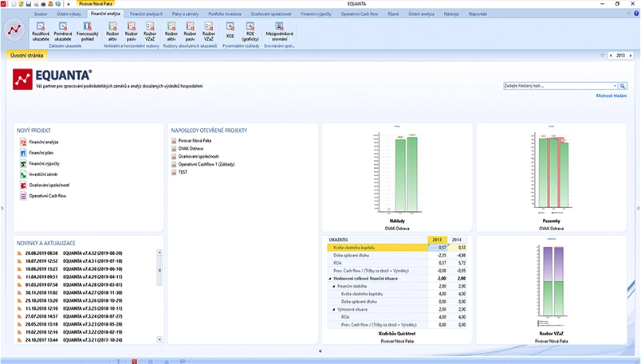641x364 pixels.
Task: Click the blue help icon at top right
Action: [636, 14]
